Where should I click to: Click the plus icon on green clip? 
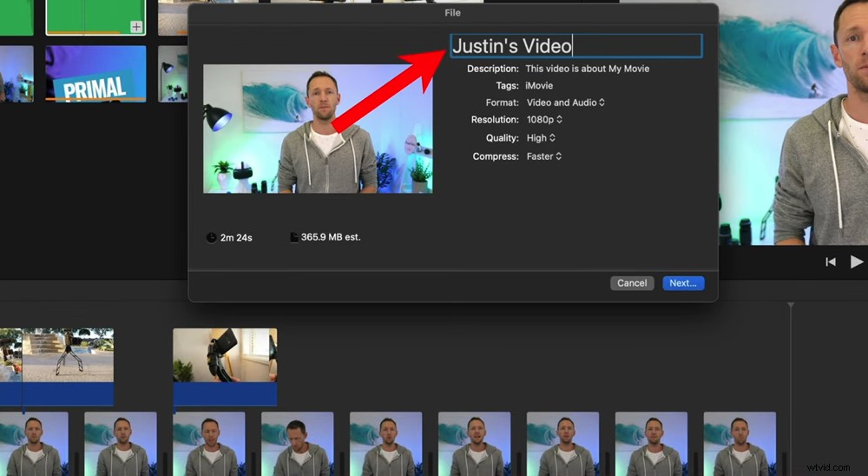pos(136,26)
